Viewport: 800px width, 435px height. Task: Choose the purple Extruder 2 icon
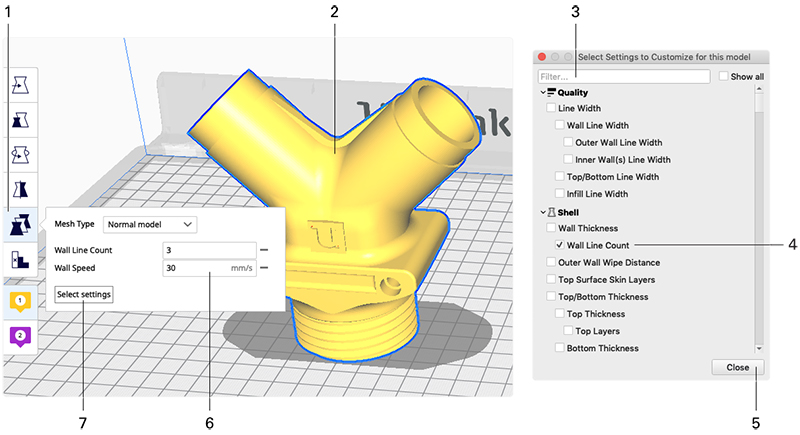[x=20, y=335]
